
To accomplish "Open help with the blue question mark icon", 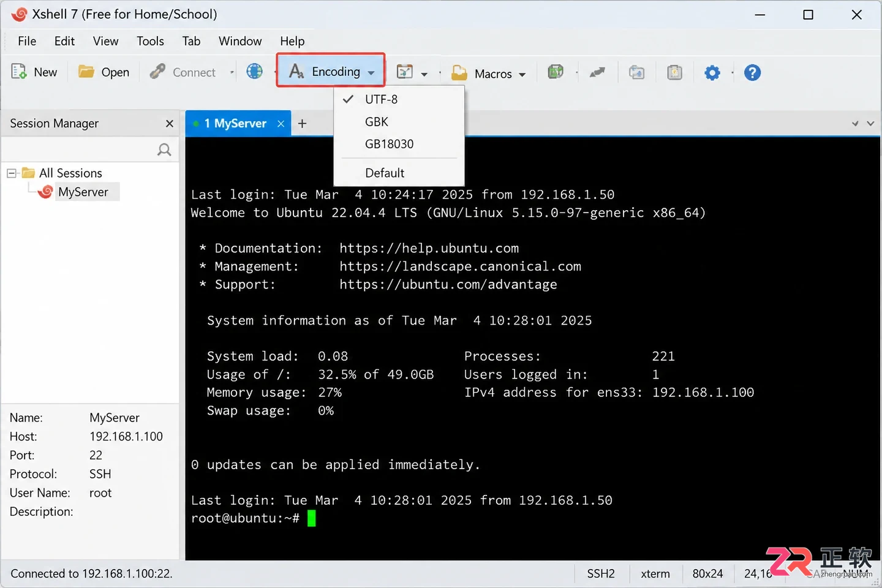I will pos(752,73).
